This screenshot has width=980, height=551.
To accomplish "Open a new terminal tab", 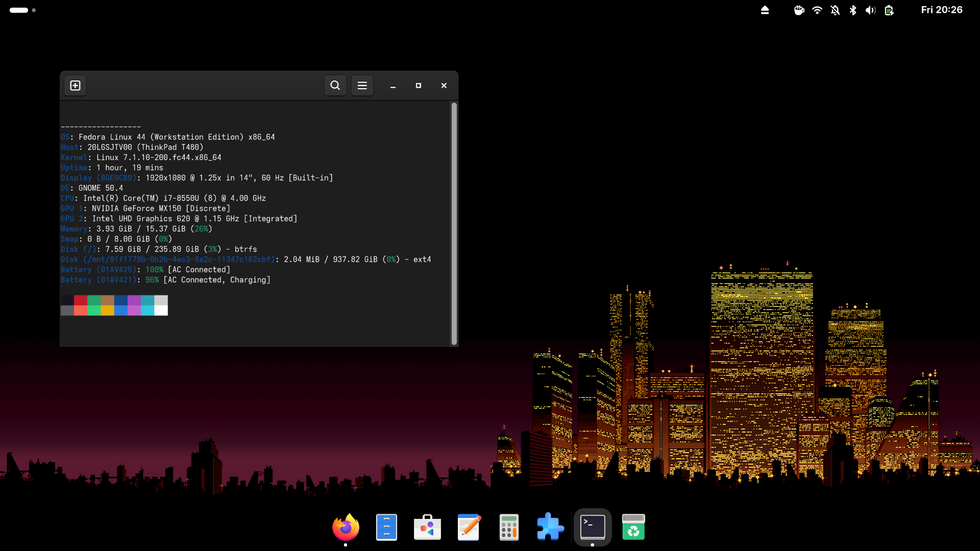I will [x=75, y=85].
